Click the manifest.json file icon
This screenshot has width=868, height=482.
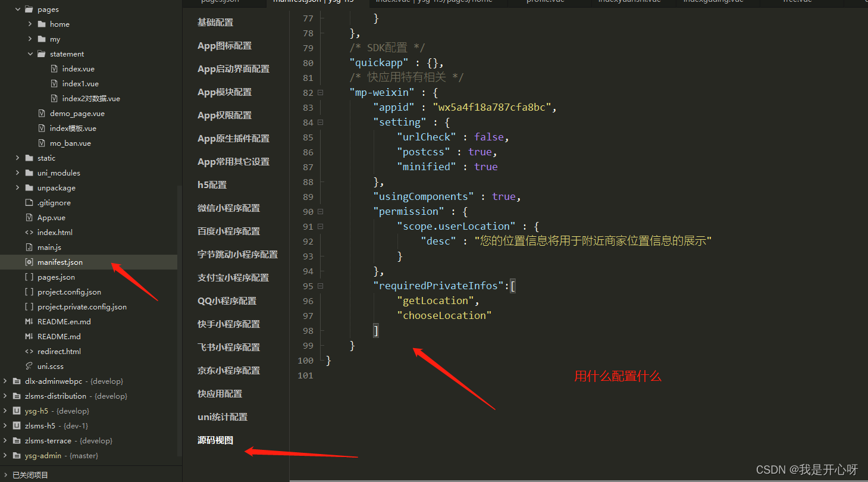click(x=29, y=262)
